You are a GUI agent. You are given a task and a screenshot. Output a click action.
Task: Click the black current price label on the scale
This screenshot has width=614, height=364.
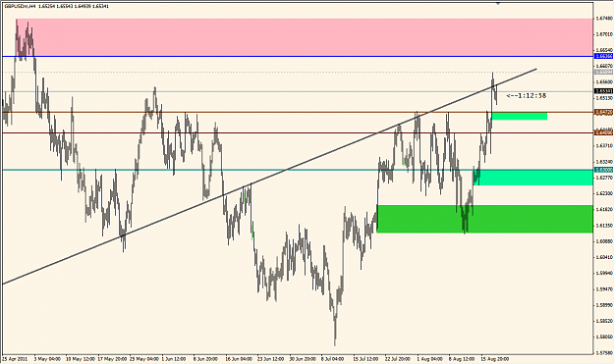coord(603,91)
